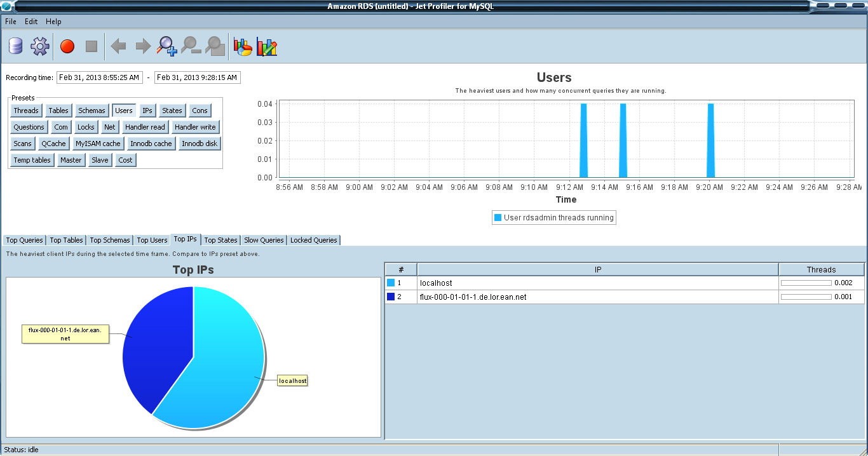Select the Com preset

[x=61, y=127]
